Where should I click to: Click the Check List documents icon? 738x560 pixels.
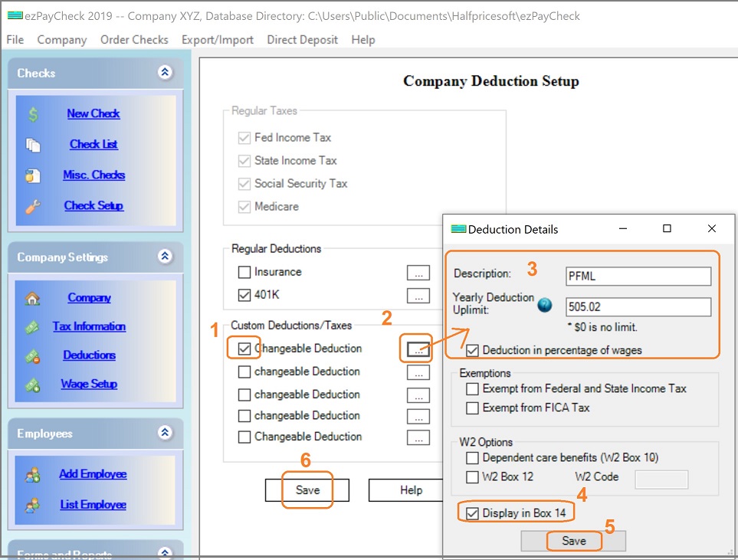pos(33,145)
